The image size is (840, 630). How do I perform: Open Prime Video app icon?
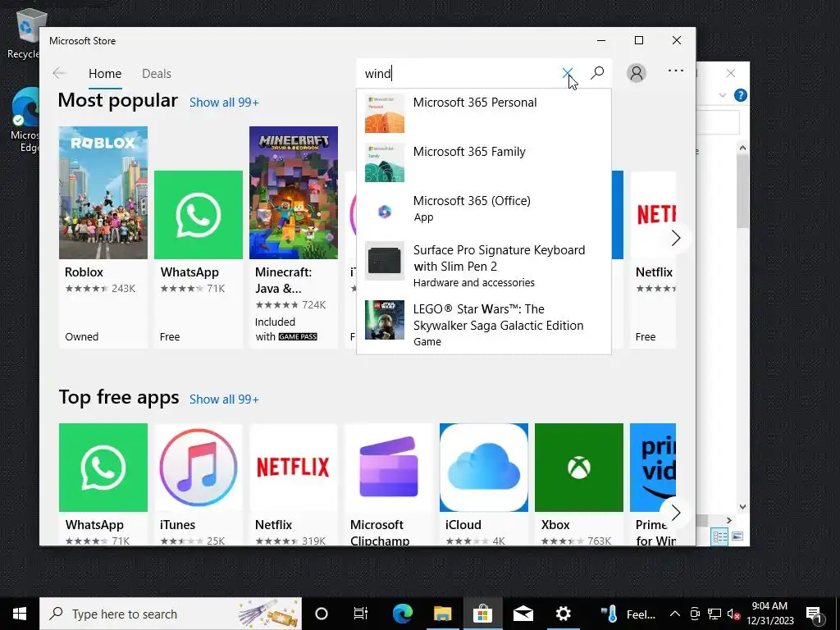pos(653,467)
